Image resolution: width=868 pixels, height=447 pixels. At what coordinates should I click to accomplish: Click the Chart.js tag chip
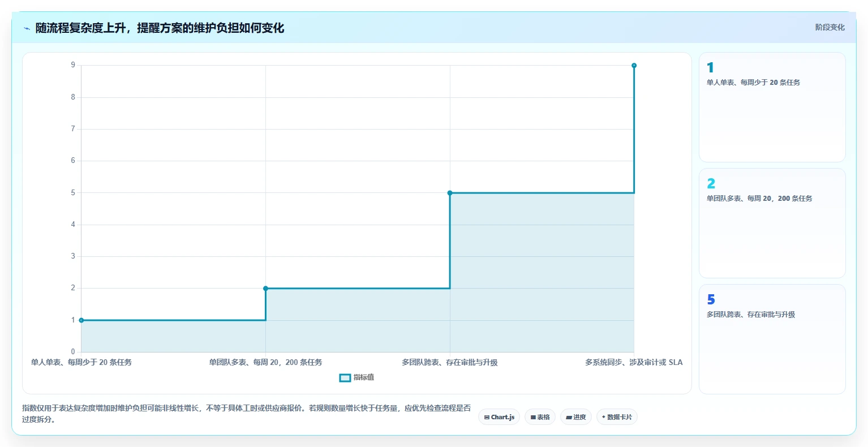(x=499, y=417)
